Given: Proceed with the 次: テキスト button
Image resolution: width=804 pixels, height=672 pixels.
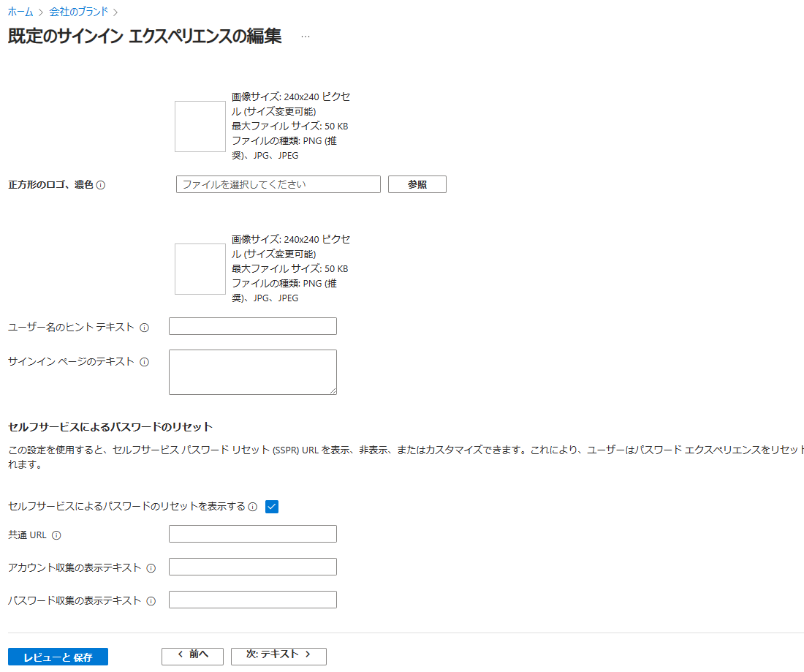Looking at the screenshot, I should 278,656.
